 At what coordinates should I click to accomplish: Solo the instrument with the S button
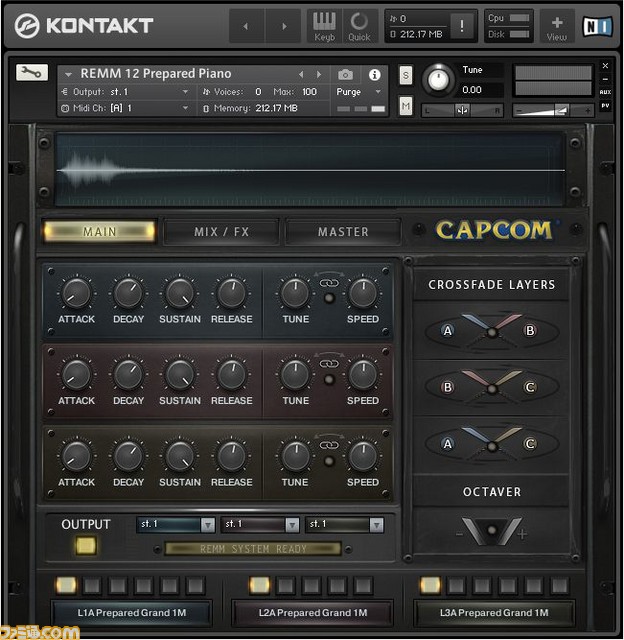click(x=405, y=75)
